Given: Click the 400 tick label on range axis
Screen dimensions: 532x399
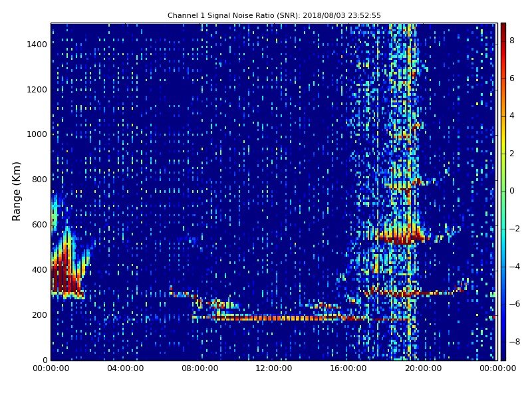Looking at the screenshot, I should [x=39, y=270].
